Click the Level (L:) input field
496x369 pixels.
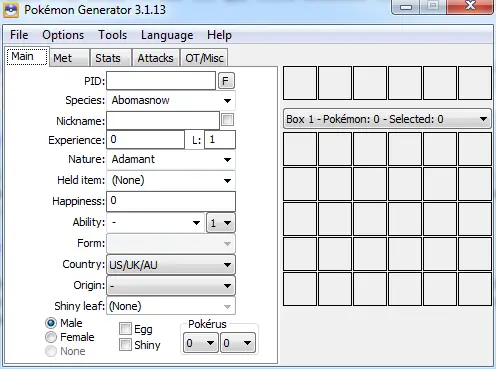[x=220, y=139]
